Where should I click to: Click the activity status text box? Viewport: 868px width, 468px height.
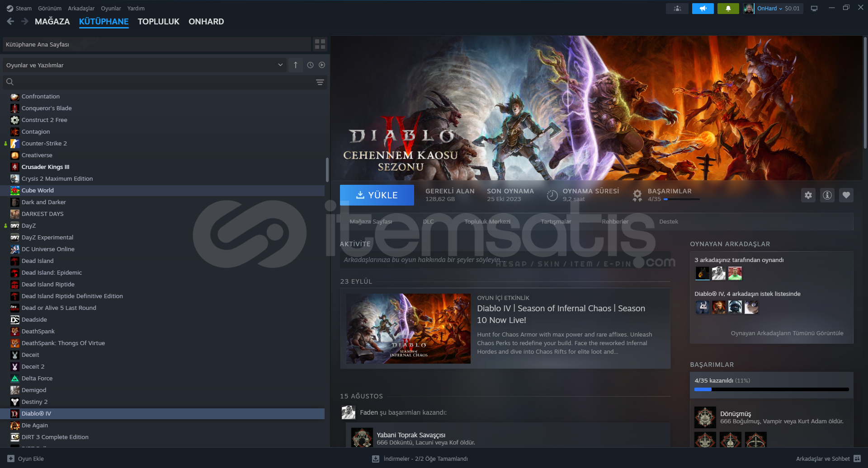pos(505,260)
